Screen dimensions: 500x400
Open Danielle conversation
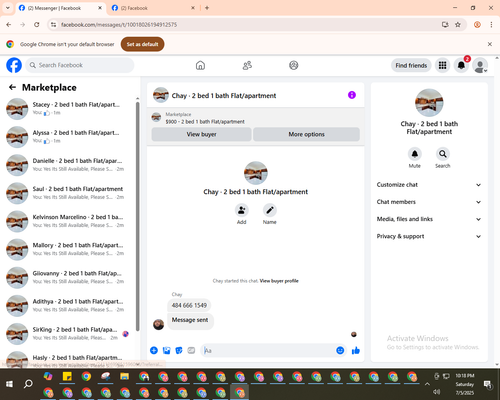pos(68,165)
